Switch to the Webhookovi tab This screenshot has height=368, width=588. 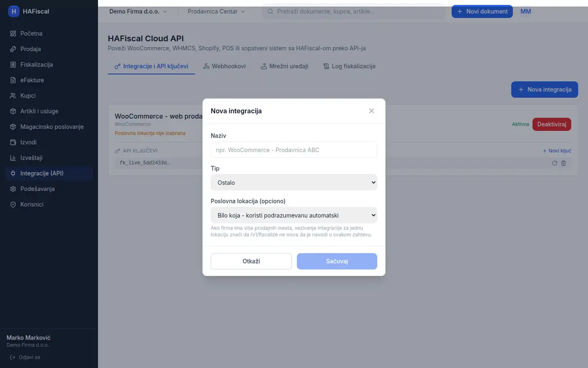pos(224,66)
